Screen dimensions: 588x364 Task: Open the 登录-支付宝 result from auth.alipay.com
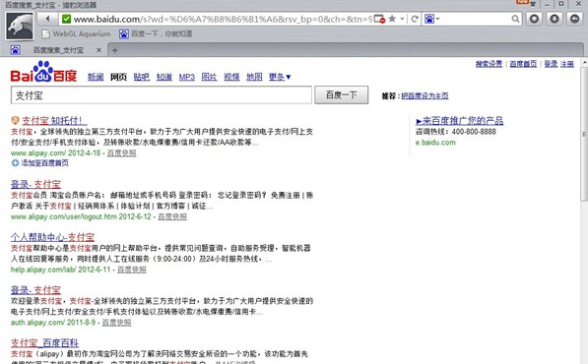(35, 290)
